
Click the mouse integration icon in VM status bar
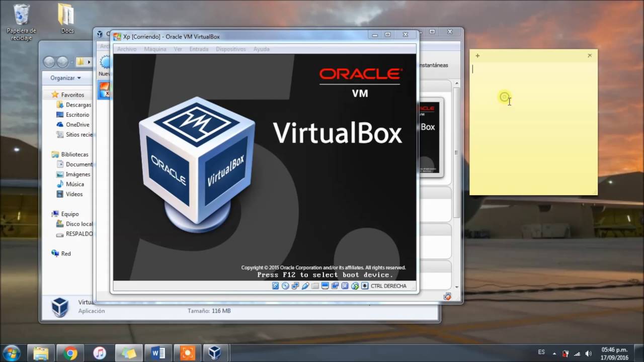click(355, 286)
